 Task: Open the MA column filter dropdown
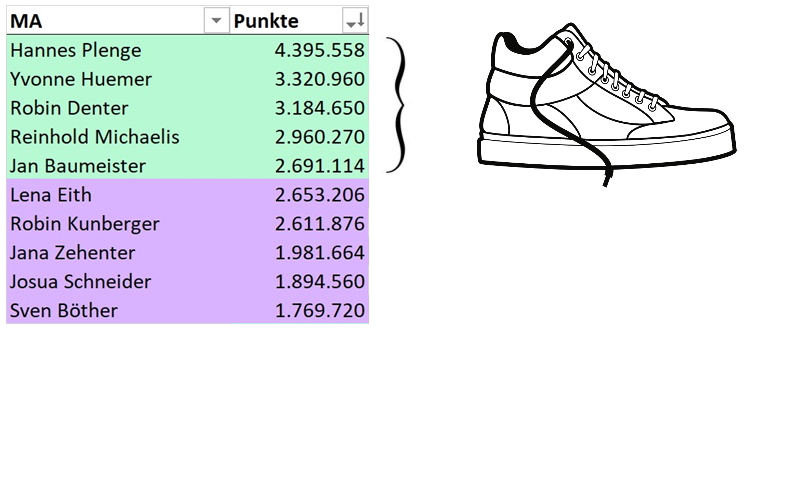[216, 21]
